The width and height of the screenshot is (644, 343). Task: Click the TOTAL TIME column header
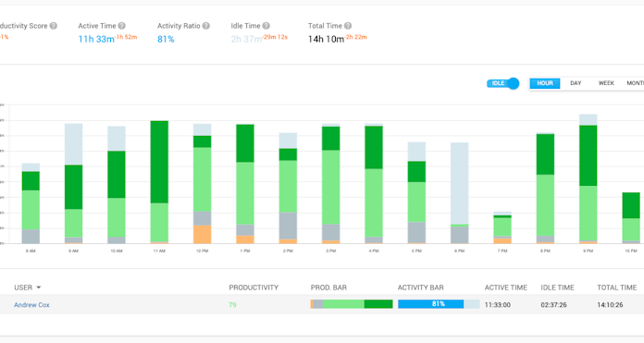[617, 288]
